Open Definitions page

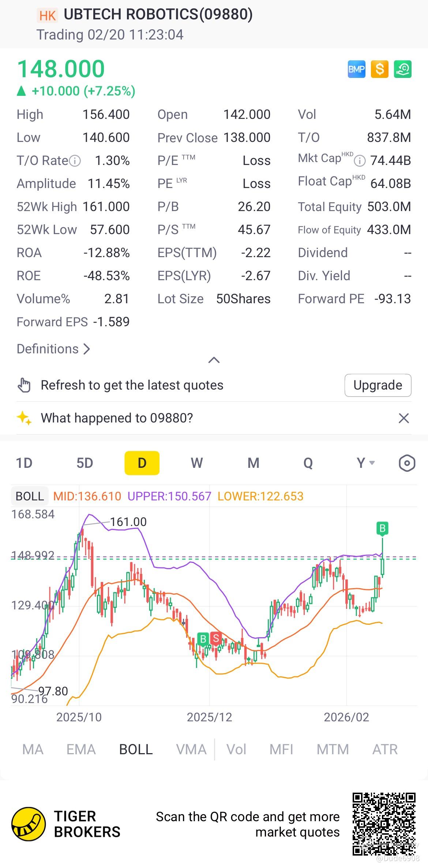point(53,349)
